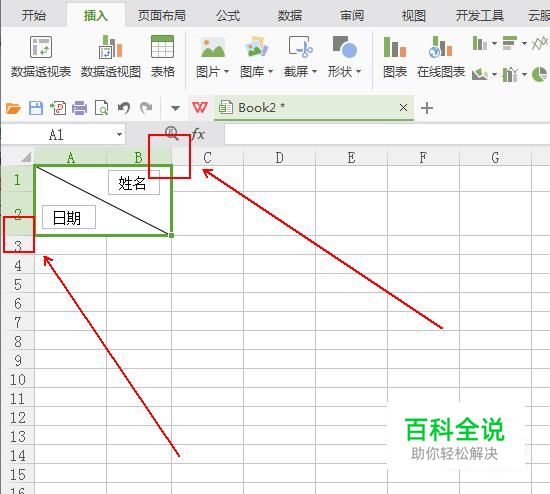Select the 日期 text box
The height and width of the screenshot is (494, 550).
(x=69, y=217)
